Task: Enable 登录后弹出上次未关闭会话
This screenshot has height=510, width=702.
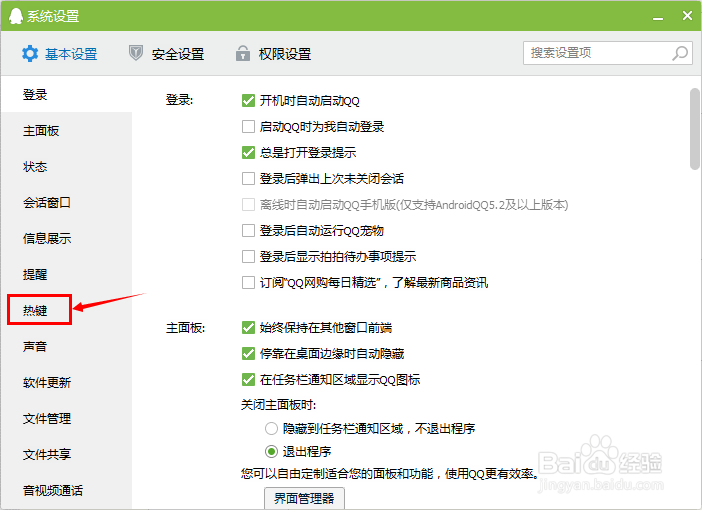Action: click(x=248, y=179)
